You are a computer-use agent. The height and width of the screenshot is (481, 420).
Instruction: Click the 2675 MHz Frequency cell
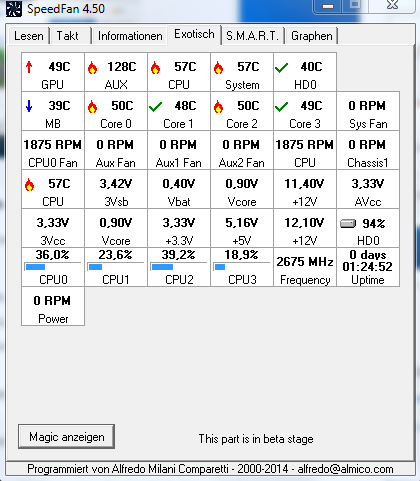(x=305, y=267)
